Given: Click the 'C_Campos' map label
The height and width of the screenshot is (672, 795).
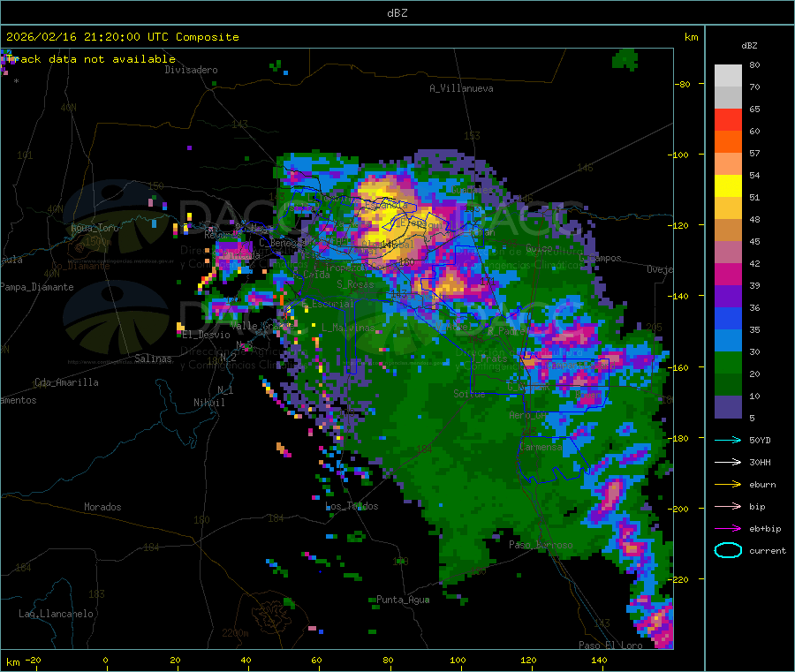Looking at the screenshot, I should [600, 258].
